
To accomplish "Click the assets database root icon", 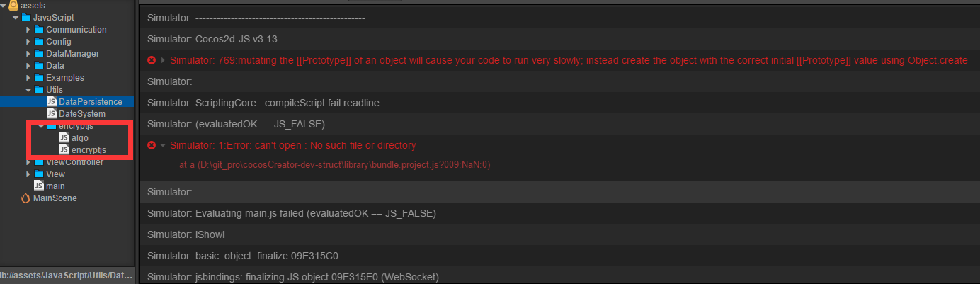I will (13, 5).
